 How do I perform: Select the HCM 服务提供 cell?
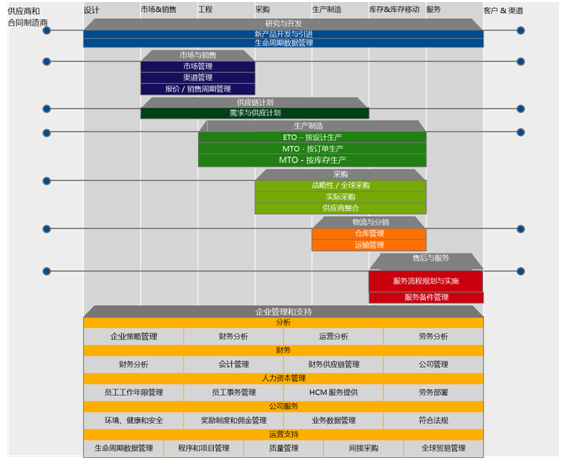coord(333,393)
